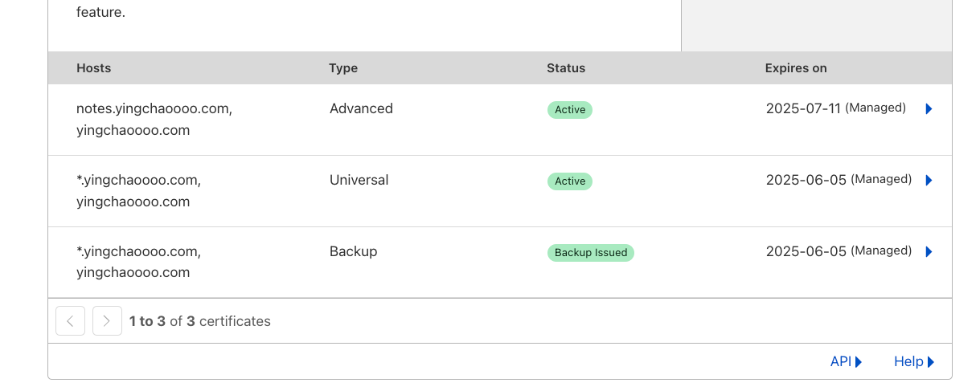Open the API link
980x387 pixels.
pyautogui.click(x=845, y=361)
